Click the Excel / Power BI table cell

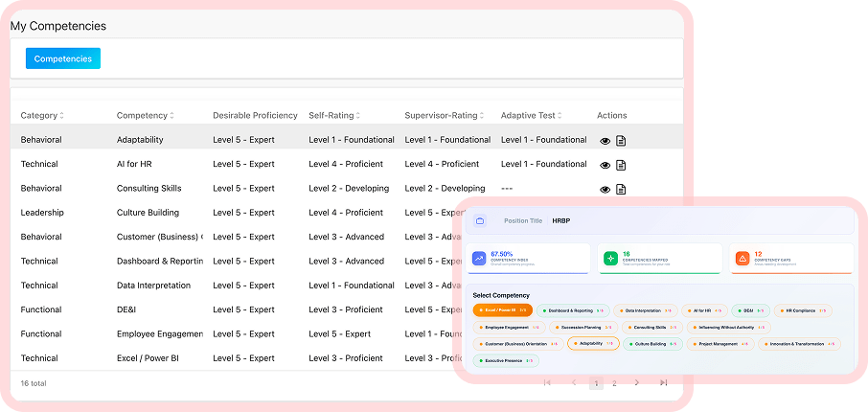point(148,358)
